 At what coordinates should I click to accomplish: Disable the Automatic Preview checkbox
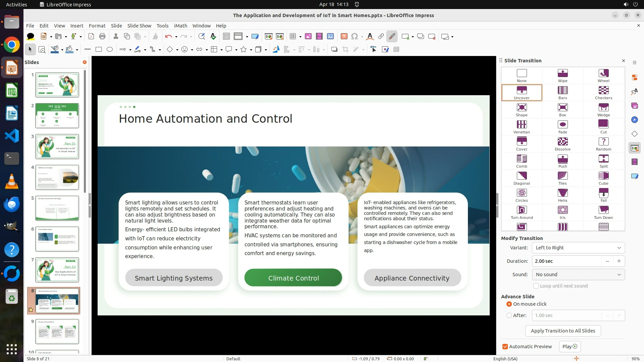505,347
